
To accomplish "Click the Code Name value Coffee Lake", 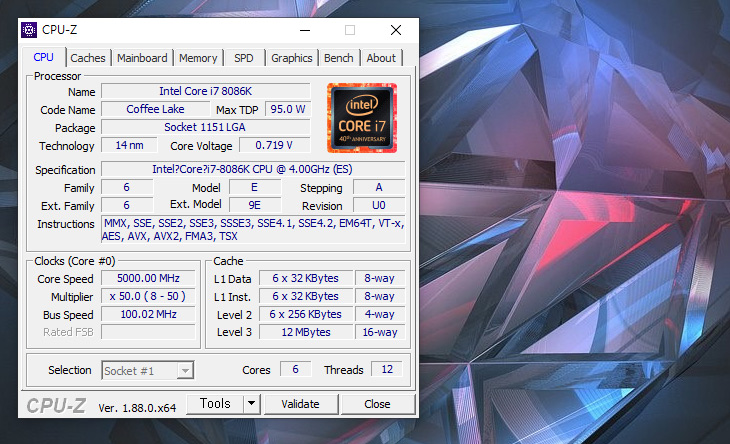I will pyautogui.click(x=155, y=109).
